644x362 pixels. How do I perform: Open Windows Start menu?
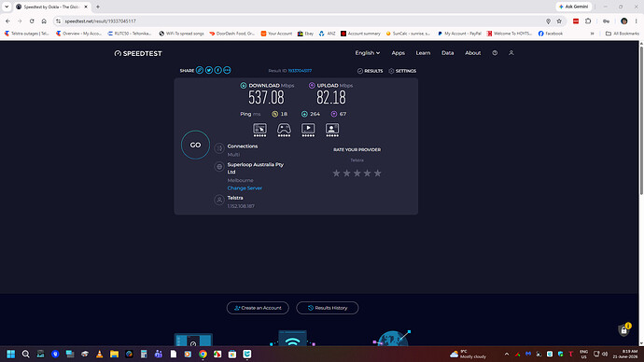coord(10,354)
